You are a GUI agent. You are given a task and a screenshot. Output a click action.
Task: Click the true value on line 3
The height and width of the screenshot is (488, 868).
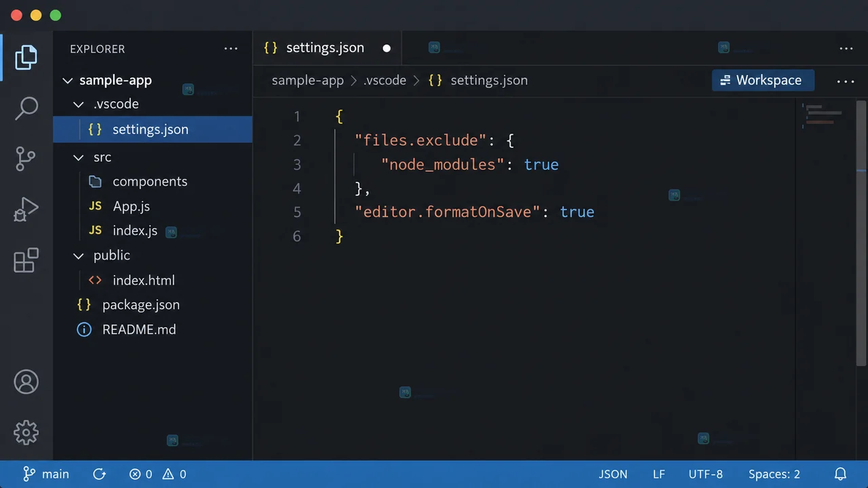(x=541, y=165)
